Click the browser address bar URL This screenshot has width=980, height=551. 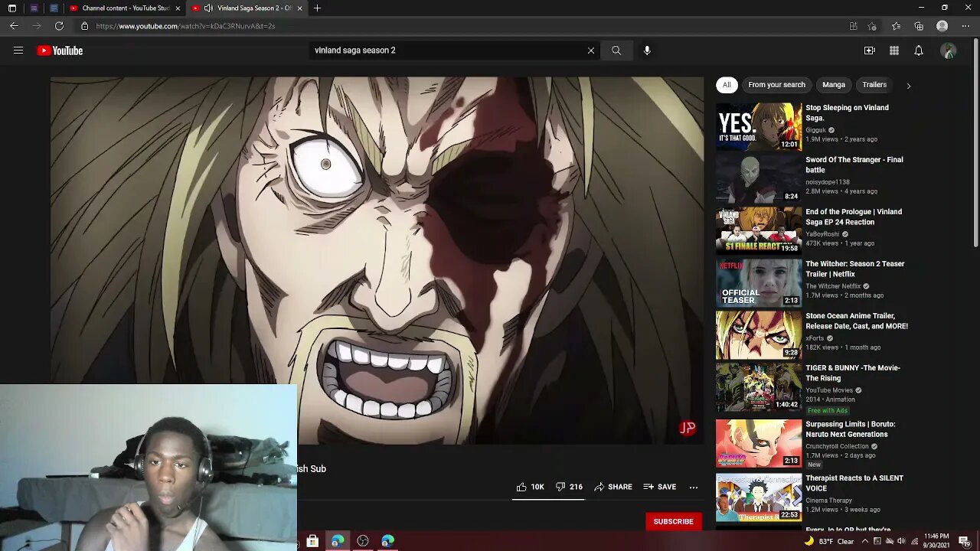185,26
